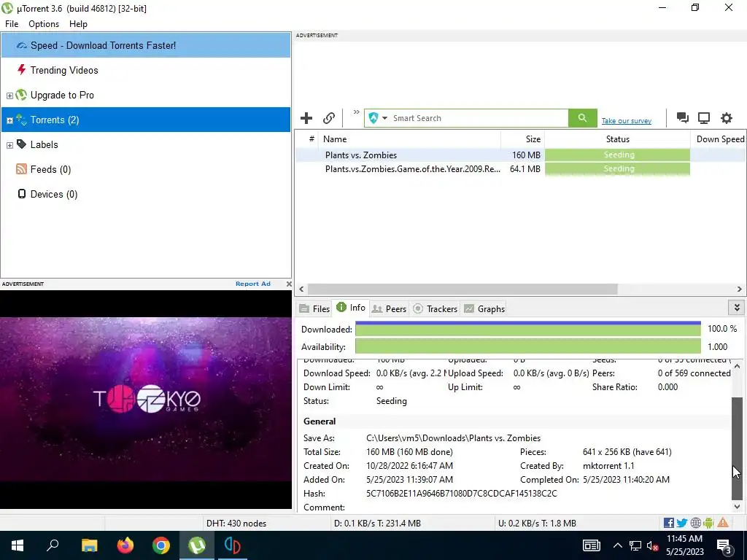Click the remote monitor icon in toolbar
Image resolution: width=747 pixels, height=560 pixels.
tap(704, 118)
